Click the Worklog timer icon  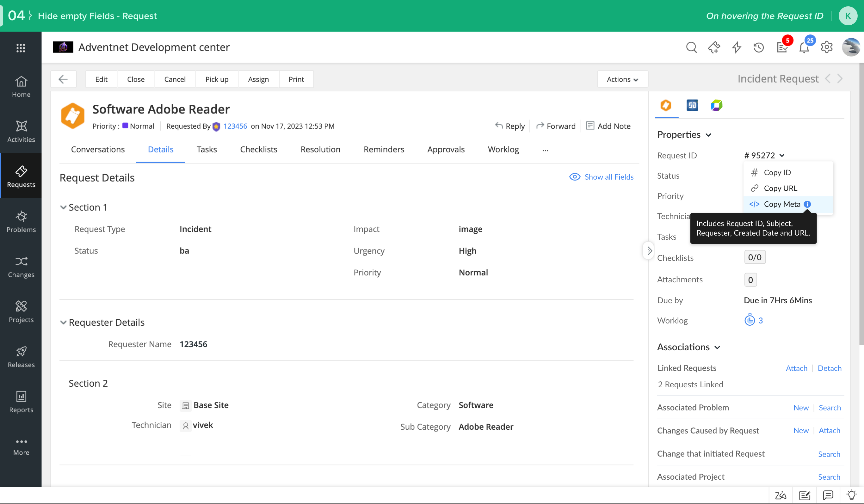[x=750, y=320]
